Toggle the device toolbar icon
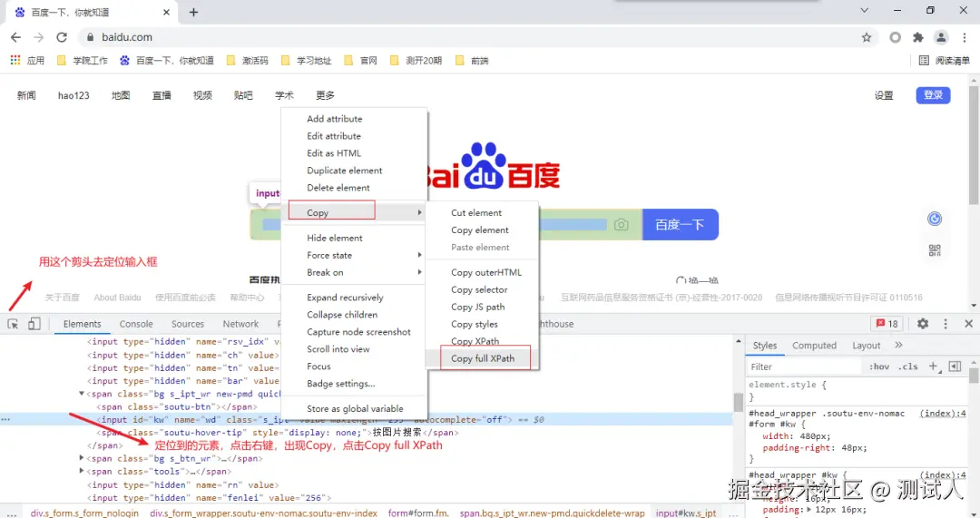Viewport: 980px width, 518px height. [x=34, y=324]
